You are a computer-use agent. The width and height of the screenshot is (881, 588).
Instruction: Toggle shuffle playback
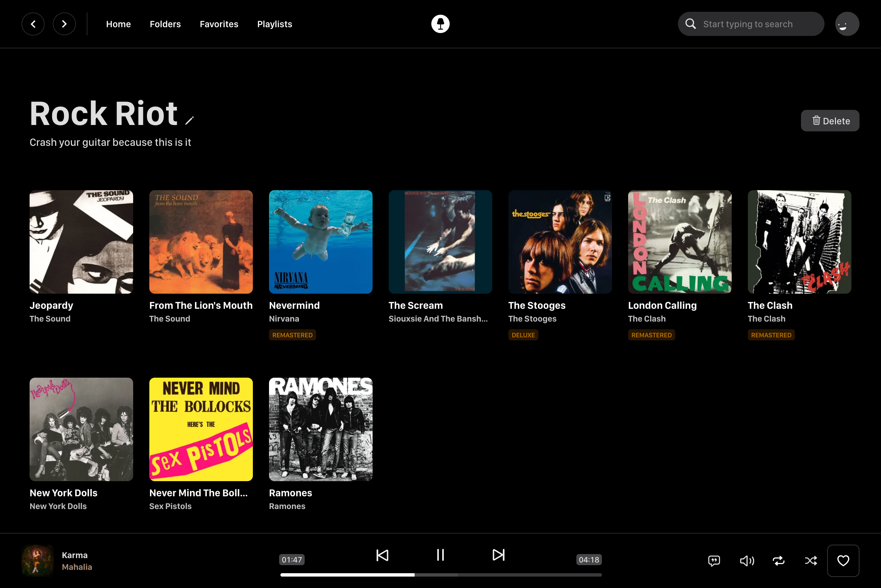pos(811,561)
